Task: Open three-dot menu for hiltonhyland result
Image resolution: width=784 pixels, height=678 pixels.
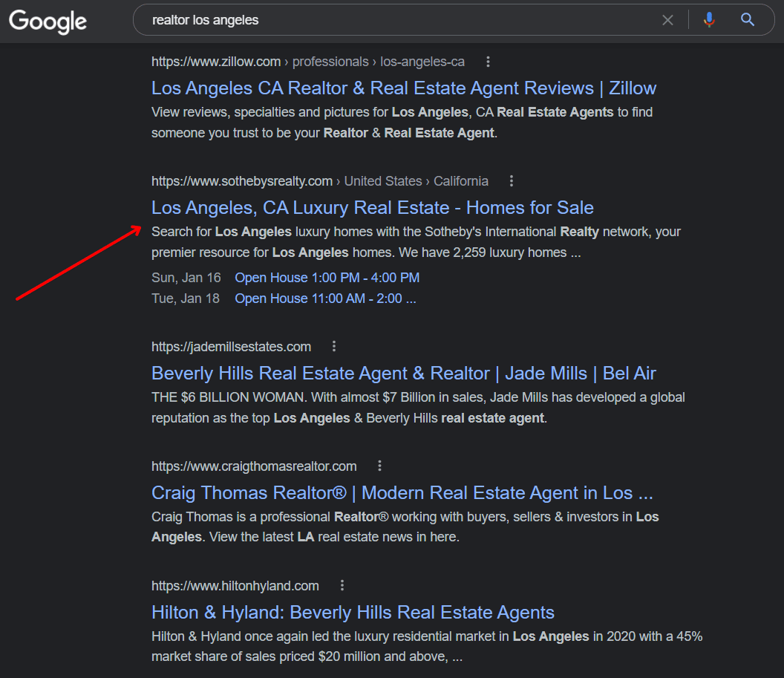Action: point(342,585)
